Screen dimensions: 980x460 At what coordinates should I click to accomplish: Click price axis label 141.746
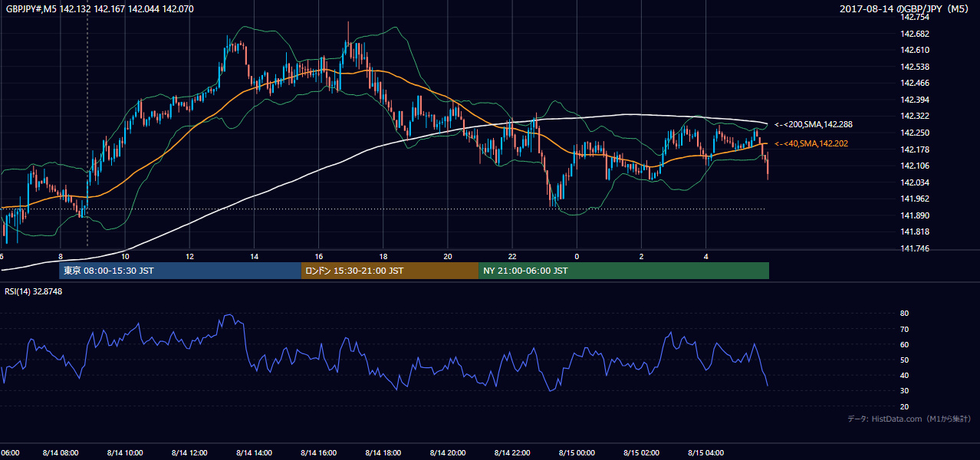(914, 248)
